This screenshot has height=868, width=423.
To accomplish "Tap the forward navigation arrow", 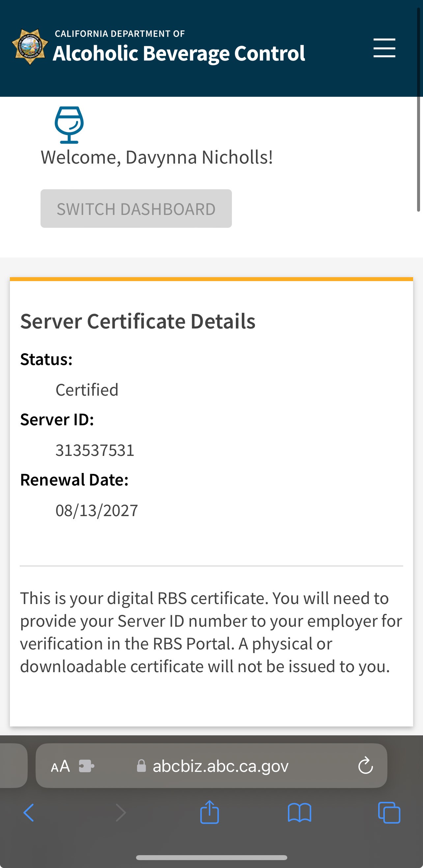I will click(121, 813).
